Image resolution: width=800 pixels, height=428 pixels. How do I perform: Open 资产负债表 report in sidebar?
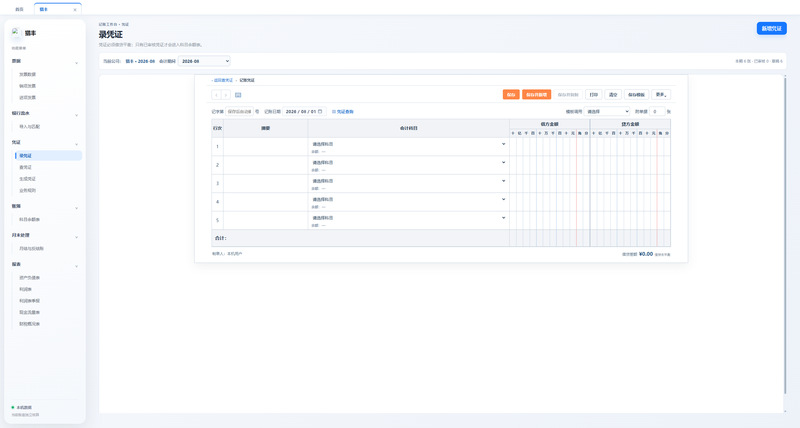[30, 278]
